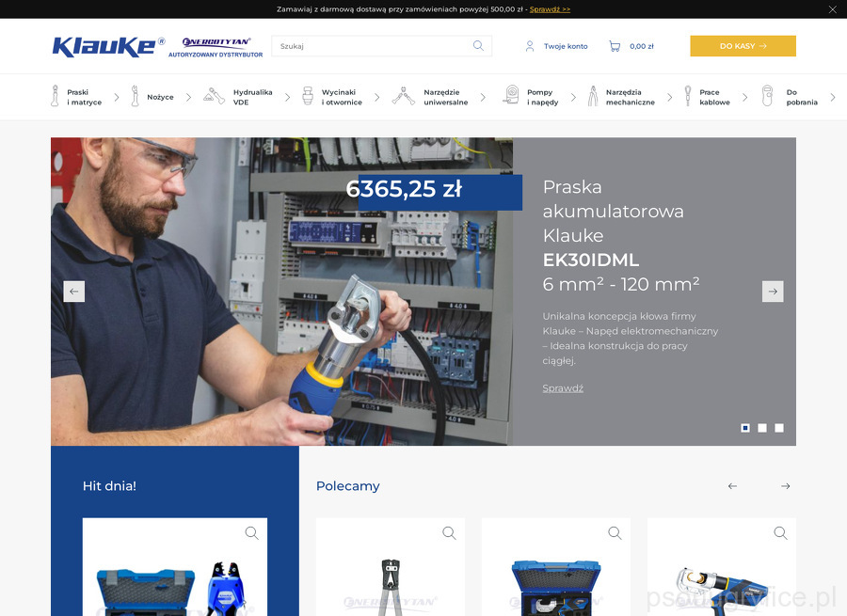Expand the Pompy i napędy chevron
This screenshot has height=616, width=847.
point(573,97)
